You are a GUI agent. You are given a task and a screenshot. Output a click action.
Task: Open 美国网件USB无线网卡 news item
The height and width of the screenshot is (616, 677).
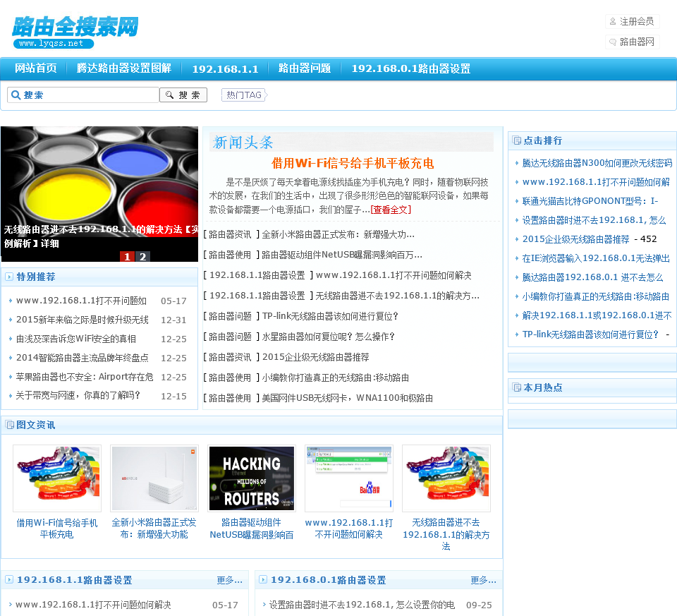(348, 398)
